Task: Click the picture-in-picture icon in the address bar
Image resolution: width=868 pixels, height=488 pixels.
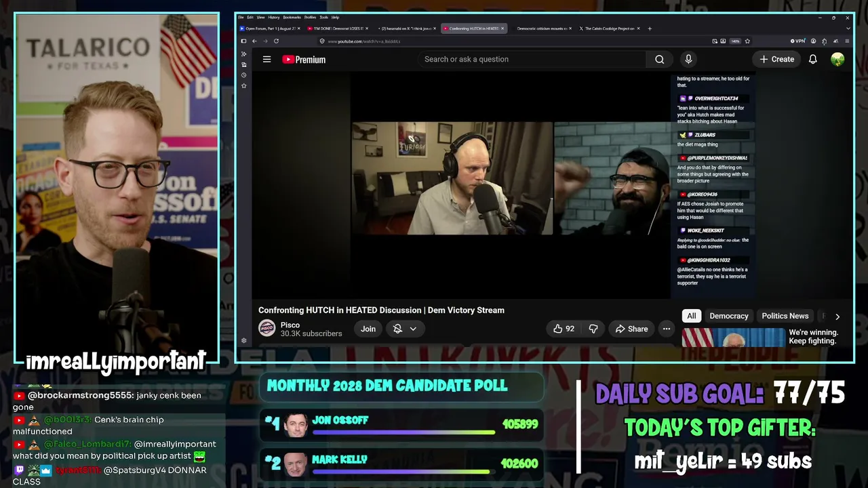Action: tap(715, 41)
